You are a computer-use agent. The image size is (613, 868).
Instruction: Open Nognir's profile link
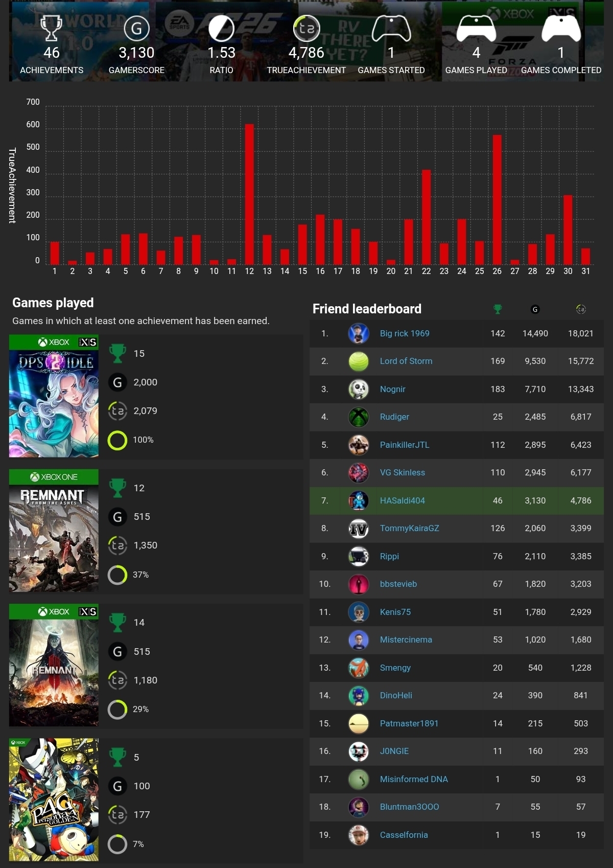click(x=393, y=389)
